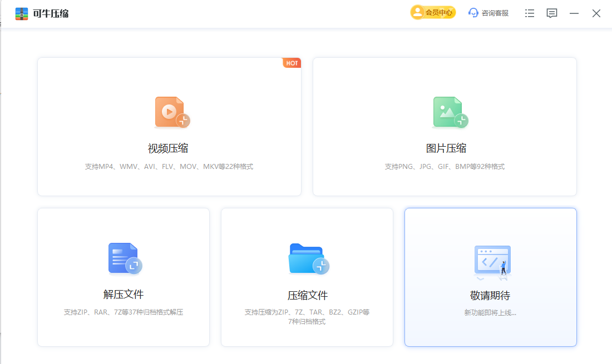Image resolution: width=612 pixels, height=364 pixels.
Task: Open 会员中心 member center
Action: pos(433,13)
